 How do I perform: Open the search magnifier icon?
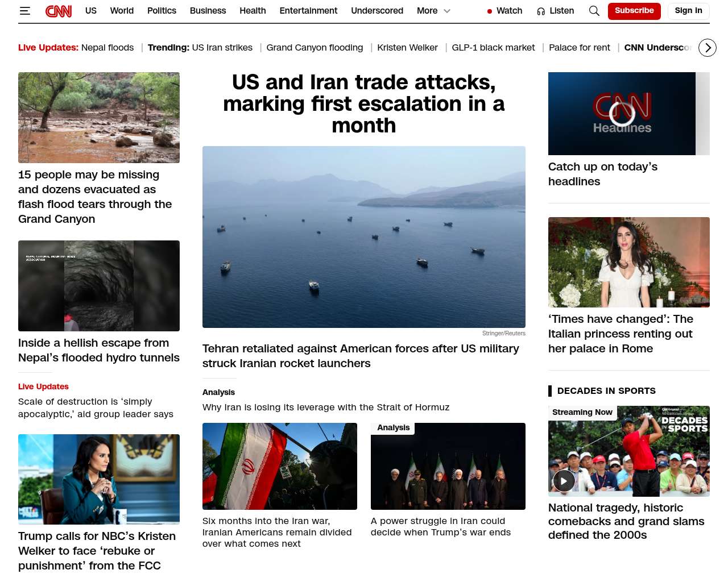tap(594, 11)
